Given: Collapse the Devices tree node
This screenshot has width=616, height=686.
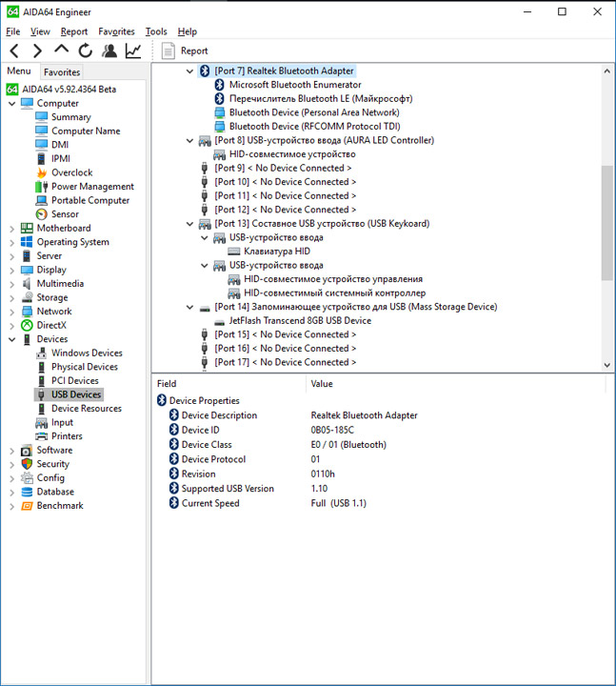Looking at the screenshot, I should [11, 339].
